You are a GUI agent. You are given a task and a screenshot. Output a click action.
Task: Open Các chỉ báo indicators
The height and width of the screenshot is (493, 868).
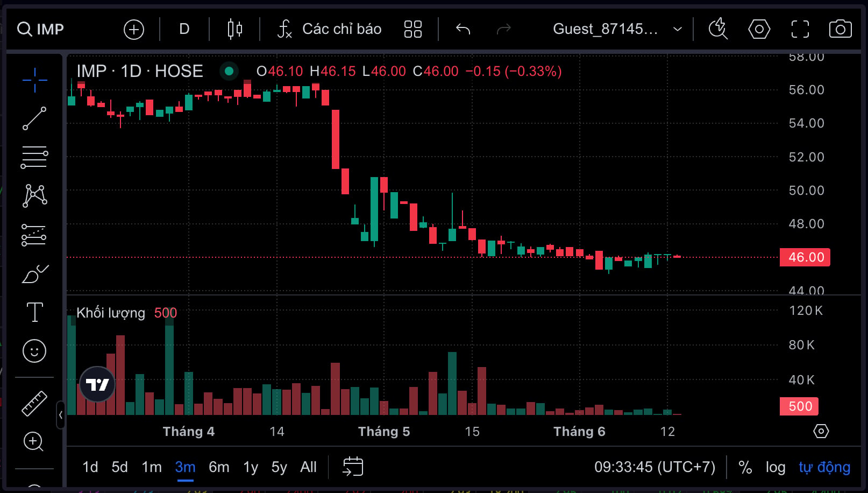[x=329, y=29]
